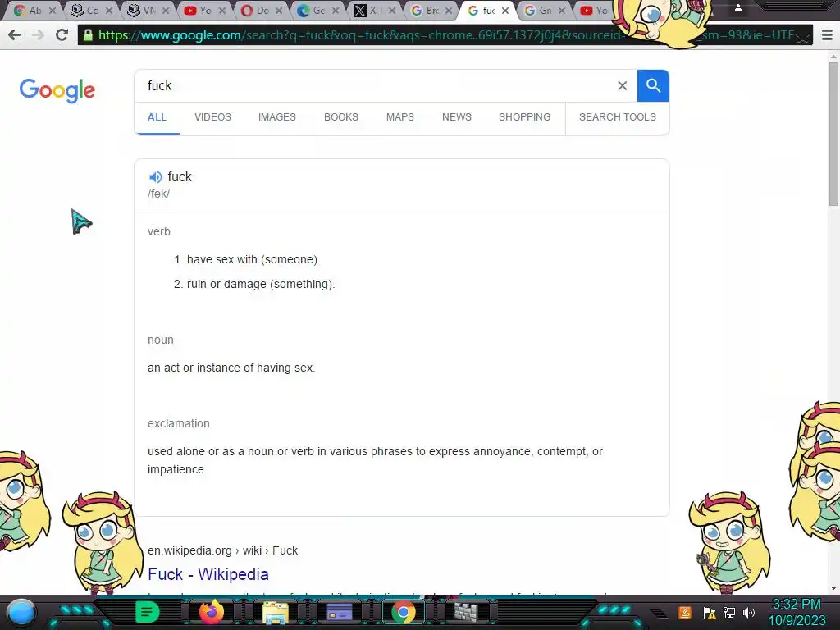The height and width of the screenshot is (630, 840).
Task: Open the Action Center flag tray icon
Action: (710, 613)
